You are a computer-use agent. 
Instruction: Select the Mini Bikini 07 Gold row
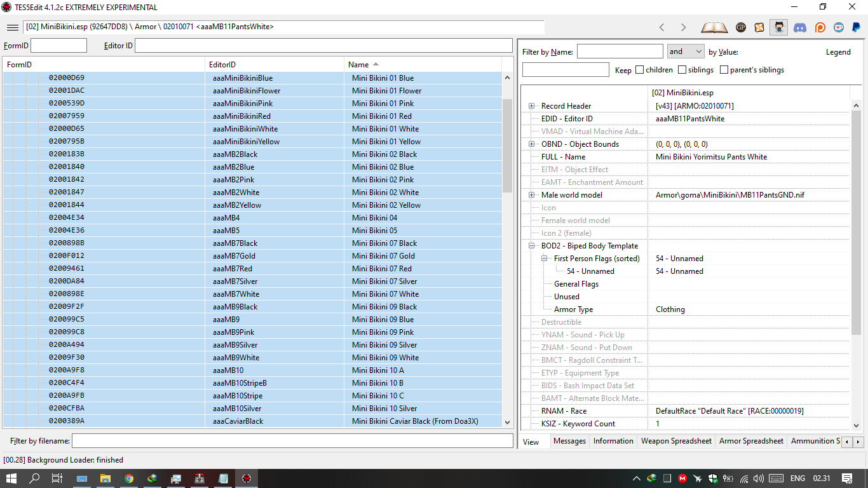pyautogui.click(x=252, y=256)
